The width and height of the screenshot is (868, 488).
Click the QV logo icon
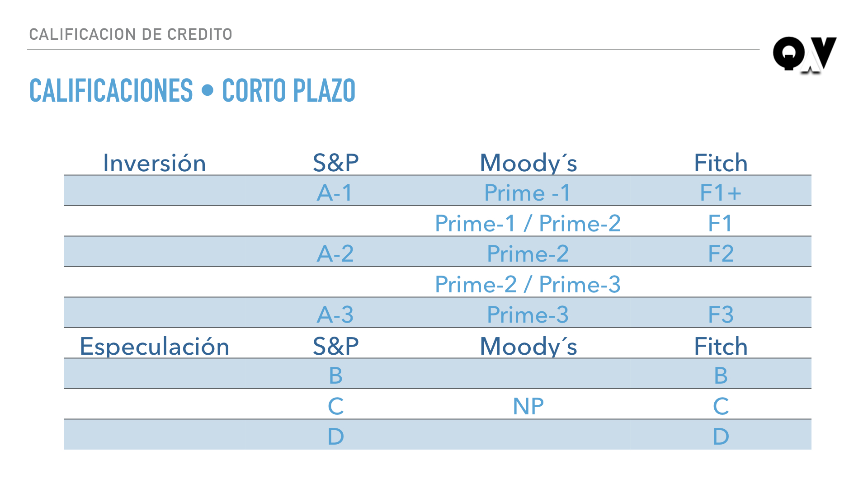point(804,55)
